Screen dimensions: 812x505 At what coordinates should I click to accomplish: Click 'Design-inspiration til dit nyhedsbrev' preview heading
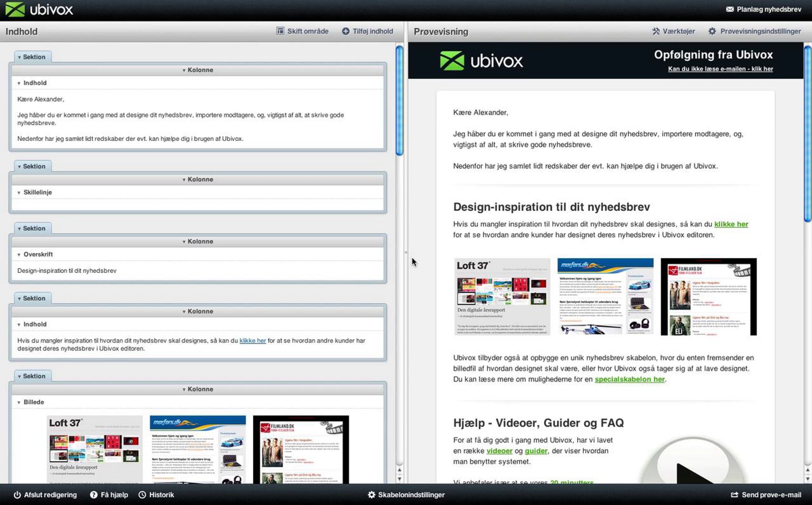pos(551,207)
